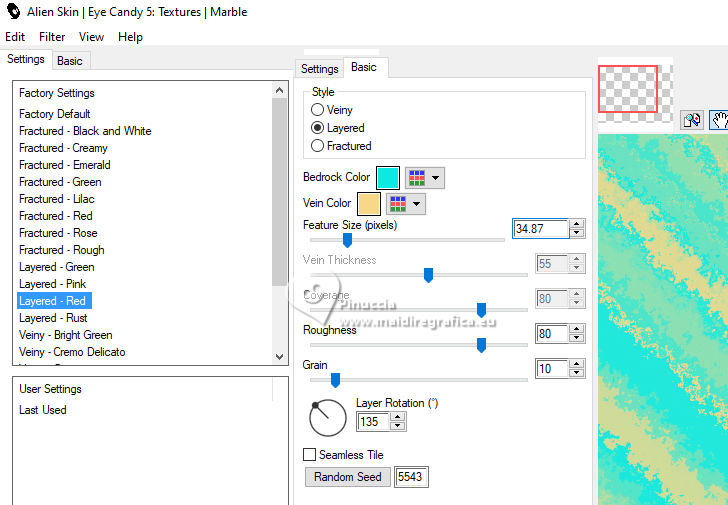Click the Bedrock Color cyan swatch
This screenshot has height=505, width=728.
click(x=388, y=178)
